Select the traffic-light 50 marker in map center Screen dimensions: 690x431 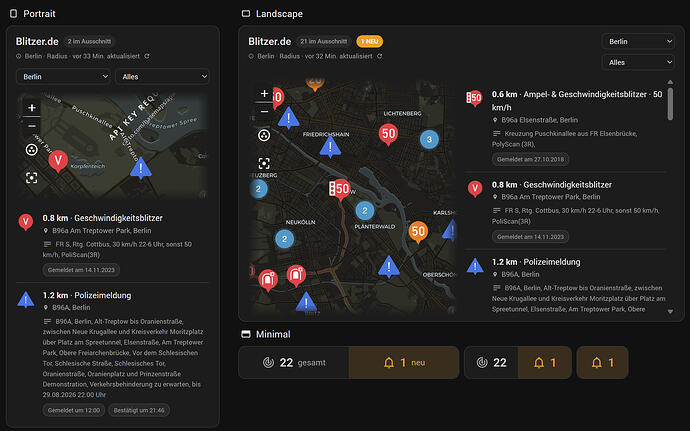339,190
